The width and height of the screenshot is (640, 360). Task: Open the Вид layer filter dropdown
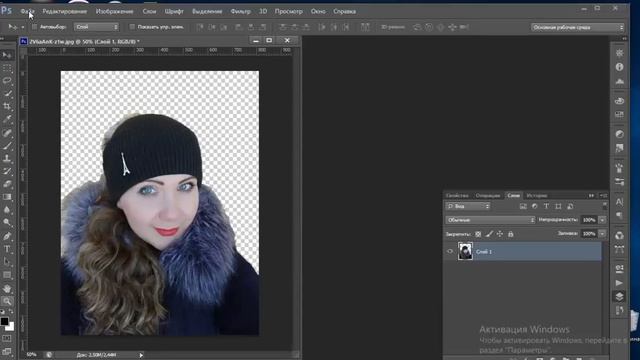tap(468, 207)
